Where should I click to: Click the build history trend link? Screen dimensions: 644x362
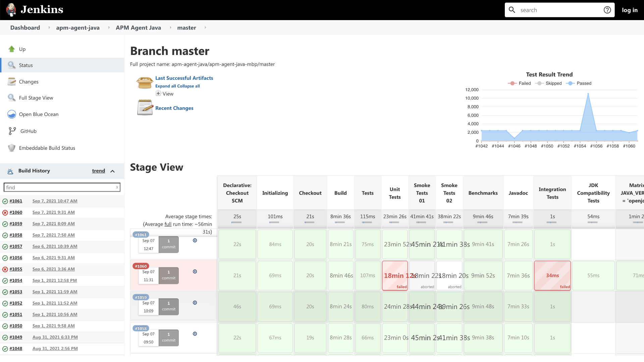click(99, 171)
